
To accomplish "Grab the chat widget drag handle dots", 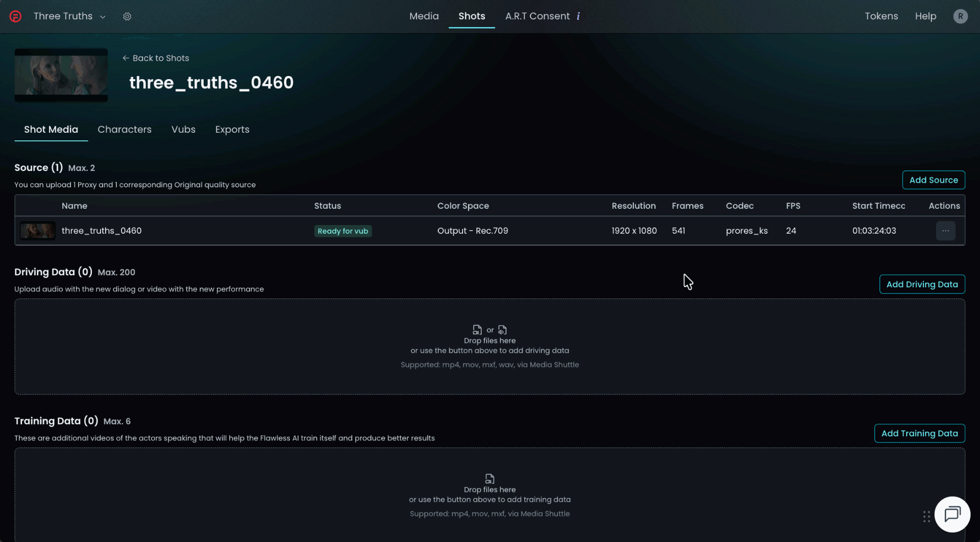I will click(x=926, y=516).
